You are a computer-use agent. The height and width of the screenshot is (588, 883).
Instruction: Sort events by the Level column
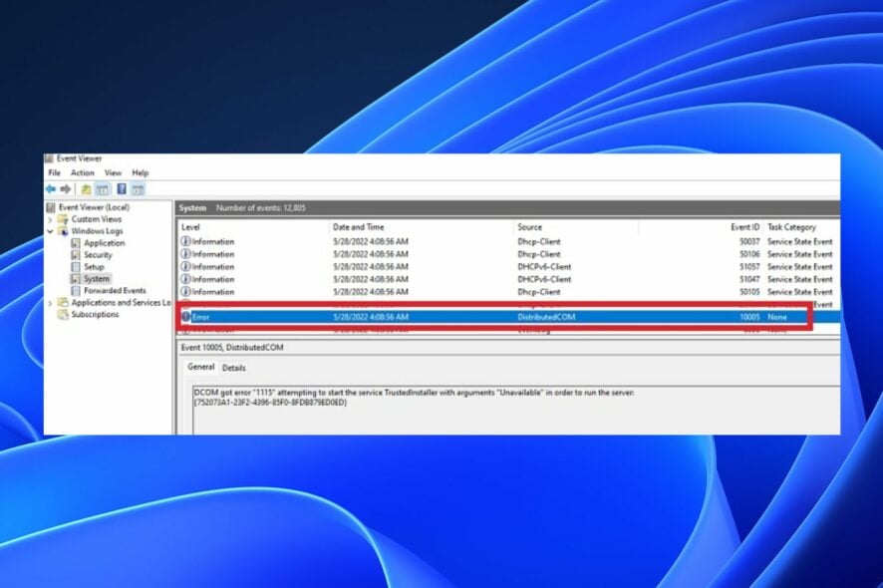click(x=191, y=227)
